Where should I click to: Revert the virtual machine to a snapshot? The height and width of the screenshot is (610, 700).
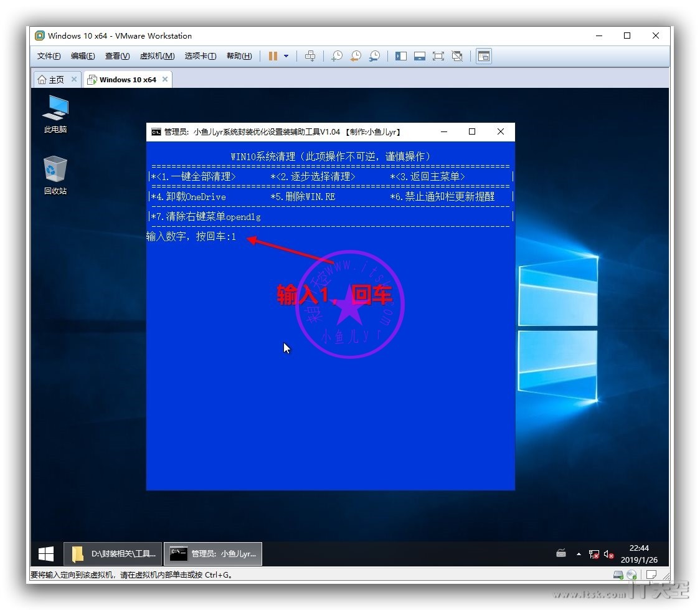tap(356, 56)
